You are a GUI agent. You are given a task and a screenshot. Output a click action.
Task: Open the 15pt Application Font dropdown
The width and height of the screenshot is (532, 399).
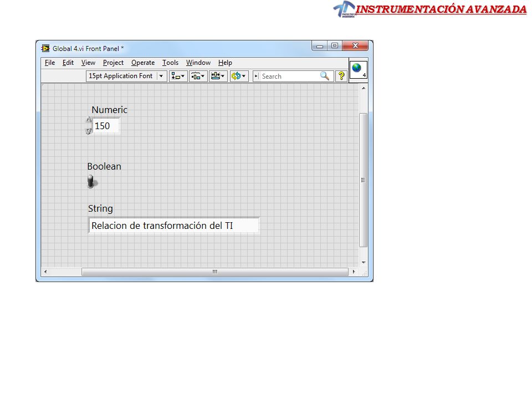[x=126, y=76]
